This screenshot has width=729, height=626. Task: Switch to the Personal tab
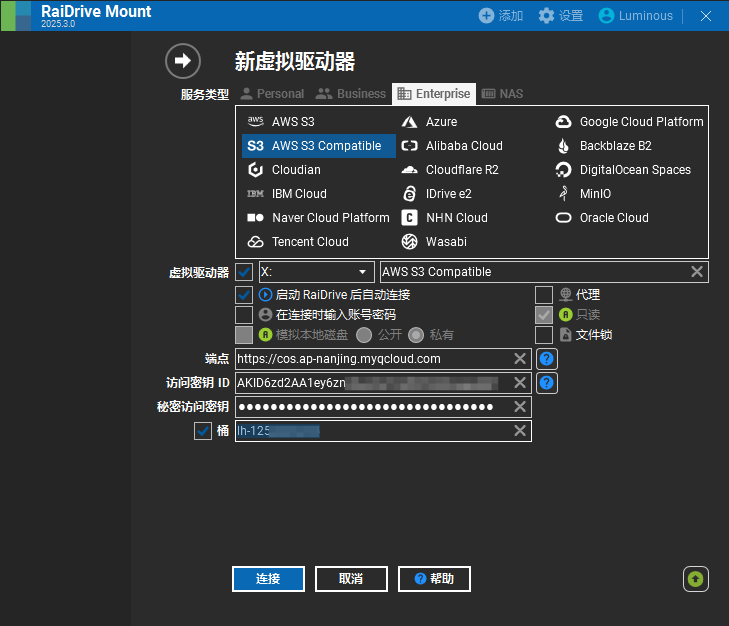pyautogui.click(x=272, y=94)
